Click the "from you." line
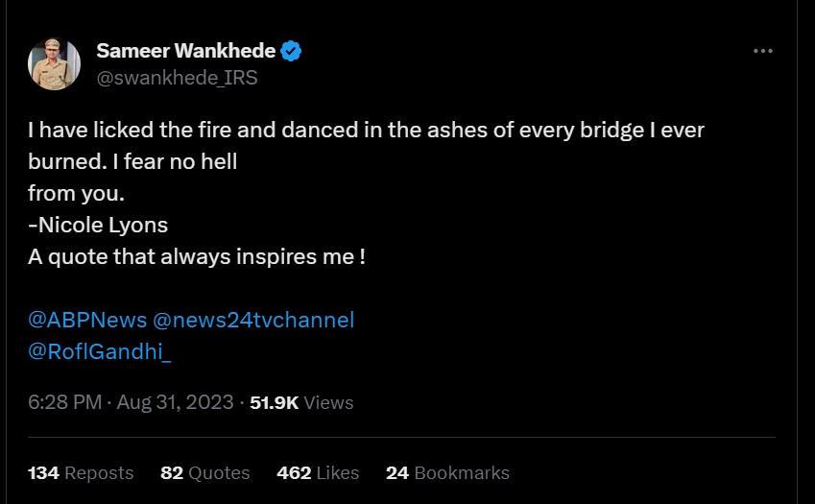This screenshot has width=815, height=504. (76, 193)
